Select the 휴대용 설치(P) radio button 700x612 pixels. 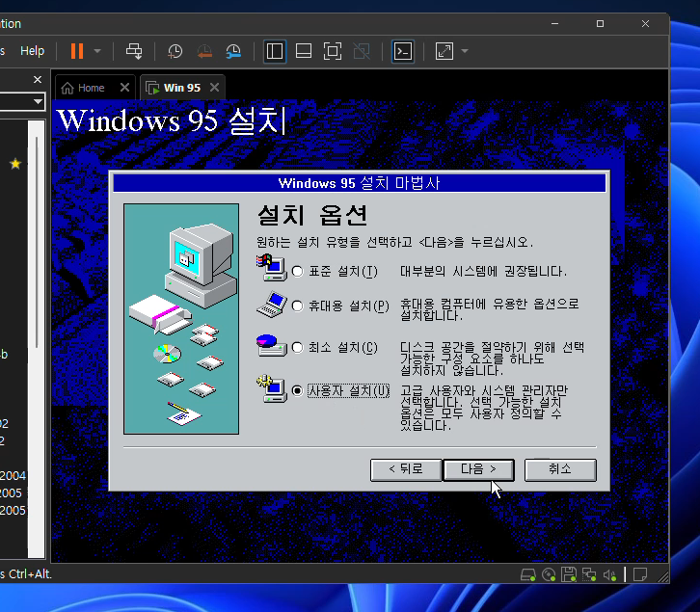tap(297, 306)
